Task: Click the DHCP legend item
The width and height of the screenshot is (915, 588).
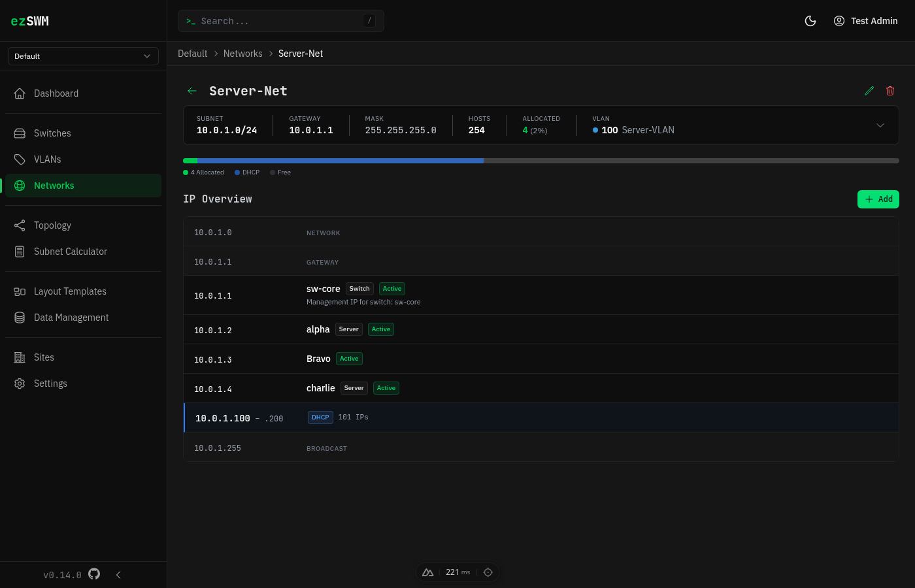Action: [x=247, y=172]
